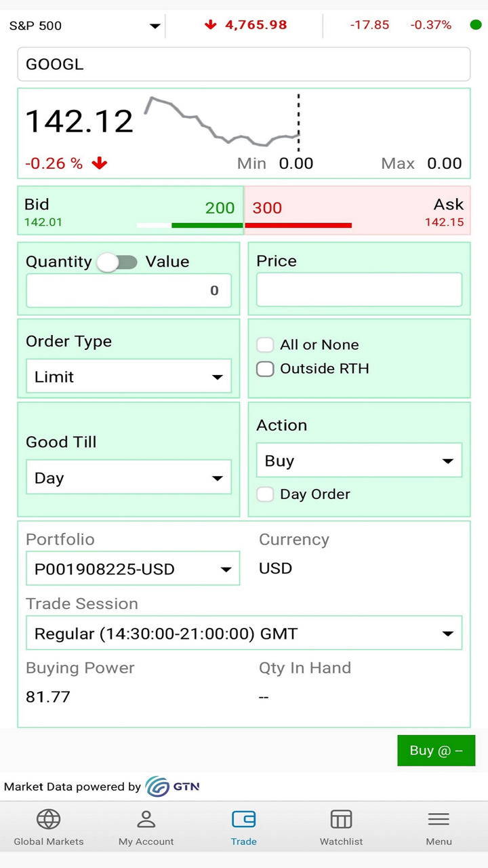Image resolution: width=488 pixels, height=868 pixels.
Task: Toggle Quantity to Value switch
Action: [117, 262]
